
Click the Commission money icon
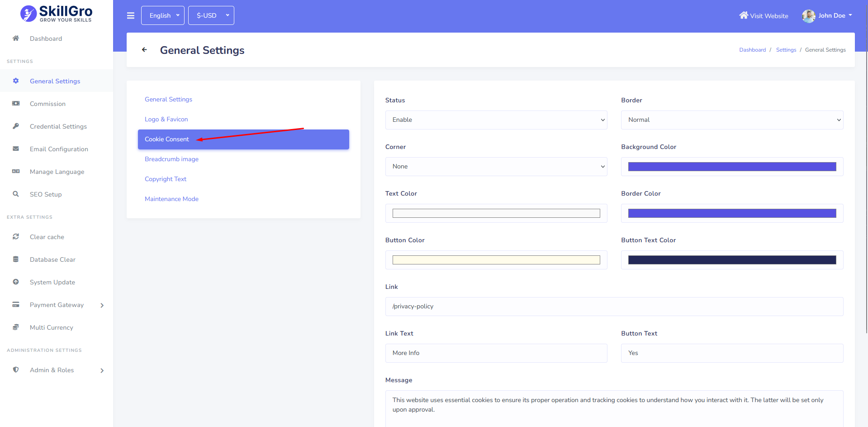click(x=16, y=104)
